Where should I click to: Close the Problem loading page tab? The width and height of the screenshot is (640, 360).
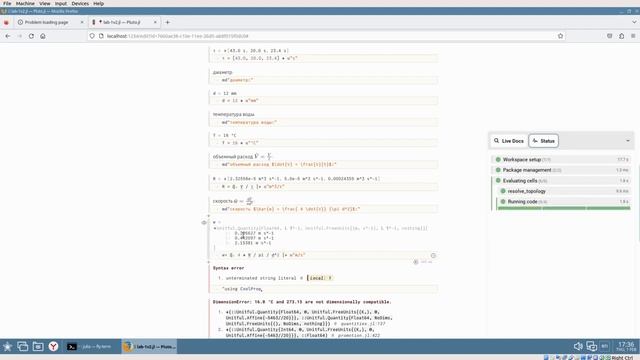[x=82, y=22]
